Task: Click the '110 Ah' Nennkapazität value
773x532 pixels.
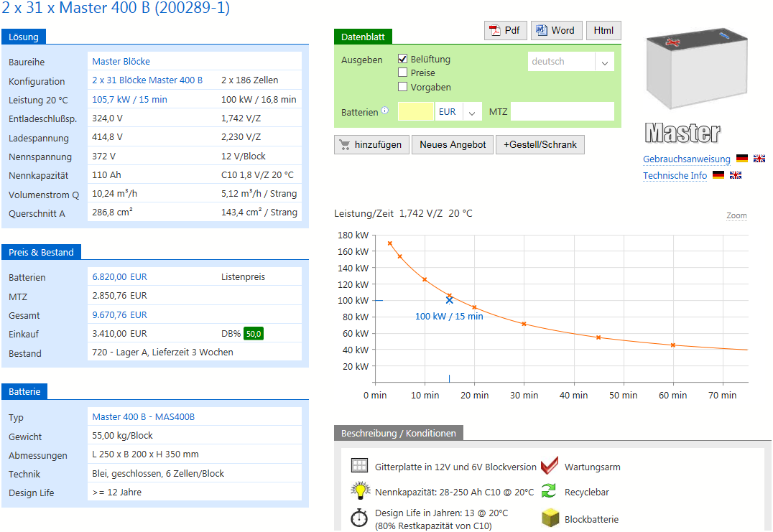Action: [106, 175]
